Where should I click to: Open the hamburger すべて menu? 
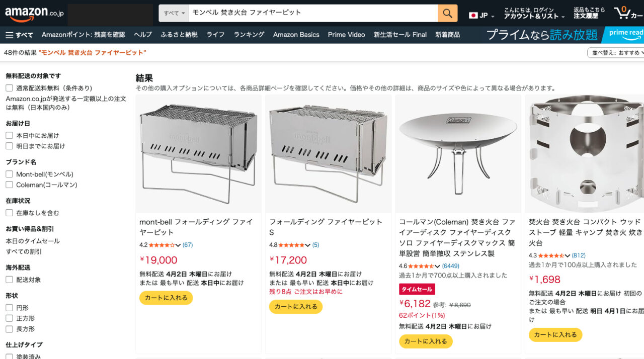[x=19, y=35]
